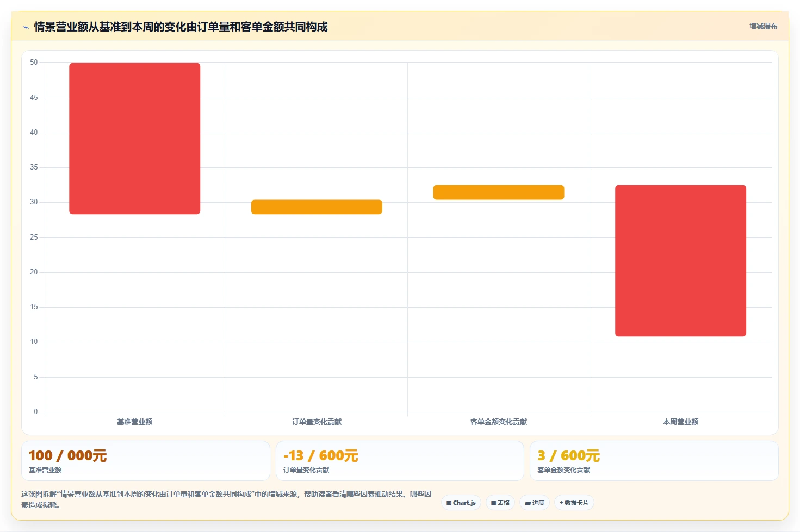Viewport: 800px width, 532px height.
Task: Click the y-axis value 25
Action: 34,237
